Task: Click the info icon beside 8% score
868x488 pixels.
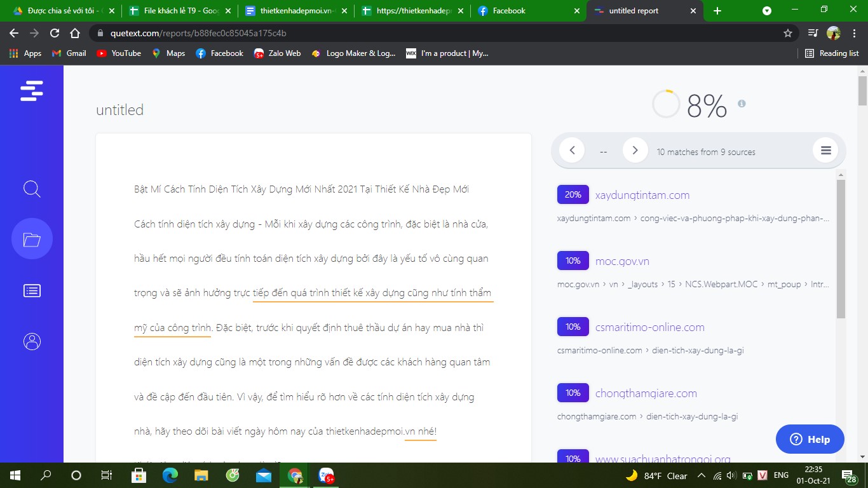Action: point(742,104)
